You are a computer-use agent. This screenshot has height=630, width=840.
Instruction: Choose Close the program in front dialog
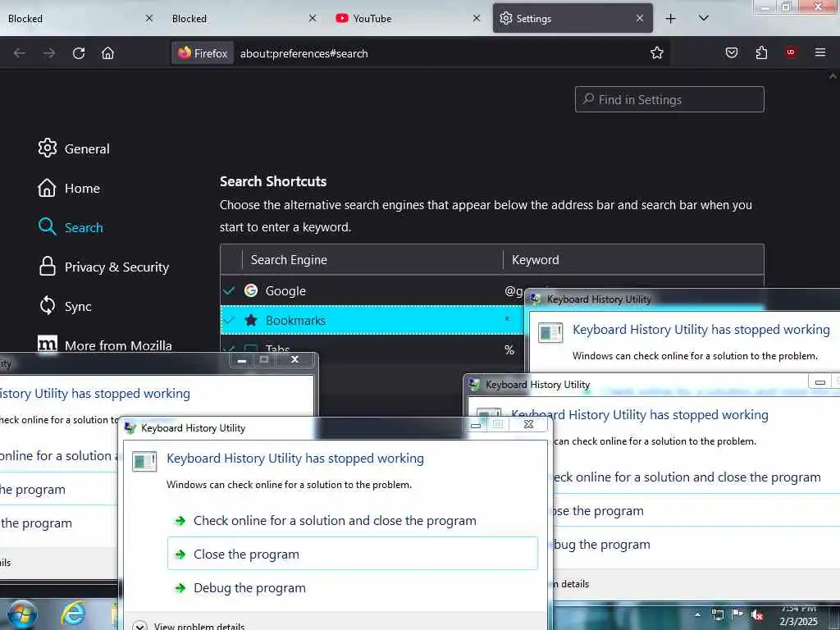[x=353, y=554]
